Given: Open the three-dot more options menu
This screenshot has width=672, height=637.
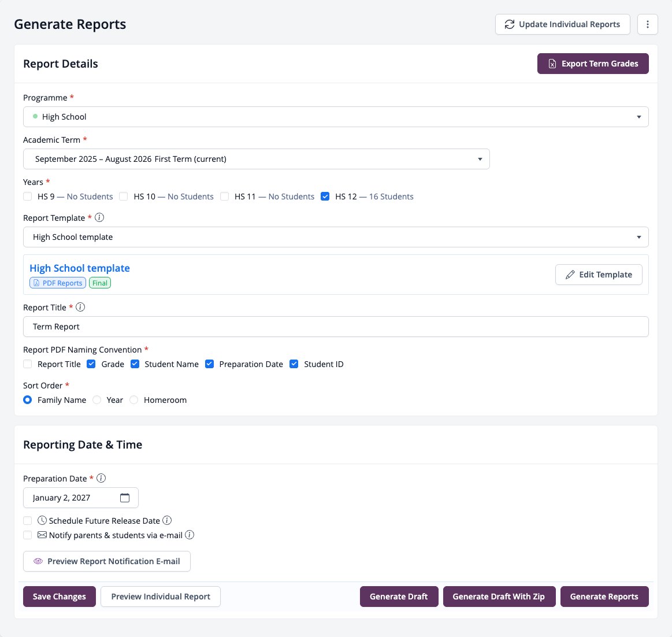Looking at the screenshot, I should coord(647,24).
